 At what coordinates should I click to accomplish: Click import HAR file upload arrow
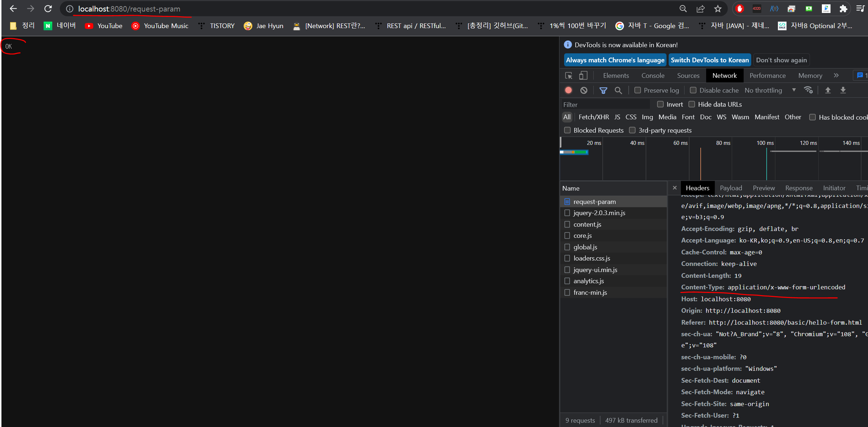(828, 90)
